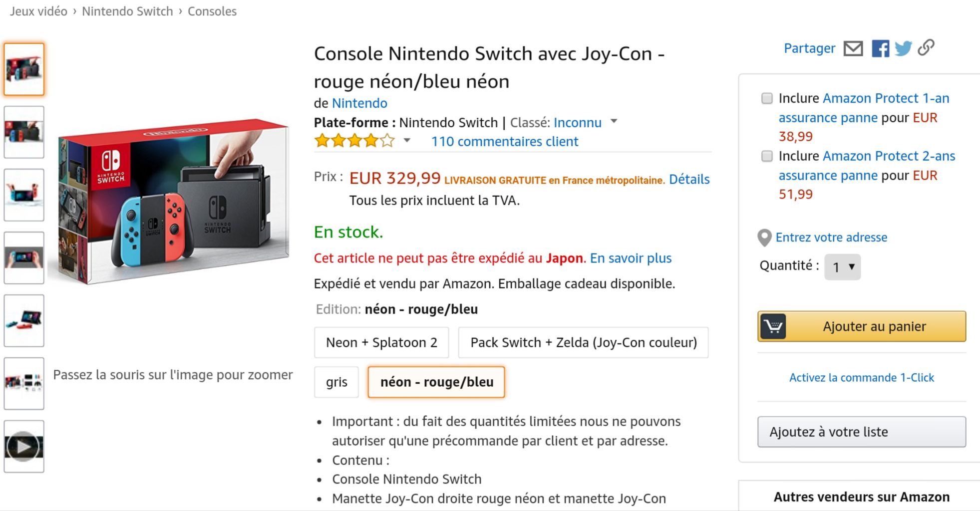Open 110 commentaires client link

(505, 142)
